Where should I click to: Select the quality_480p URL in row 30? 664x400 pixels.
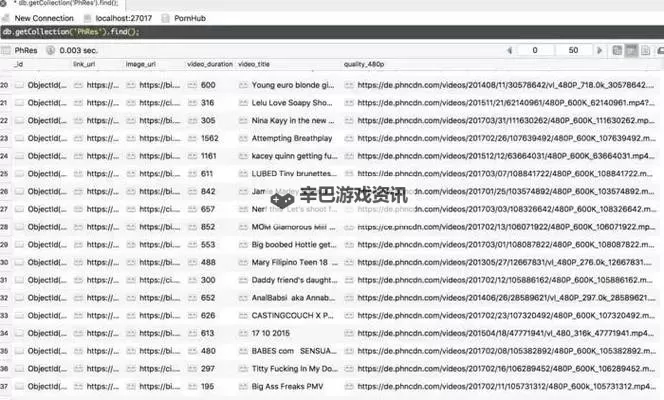[x=504, y=262]
